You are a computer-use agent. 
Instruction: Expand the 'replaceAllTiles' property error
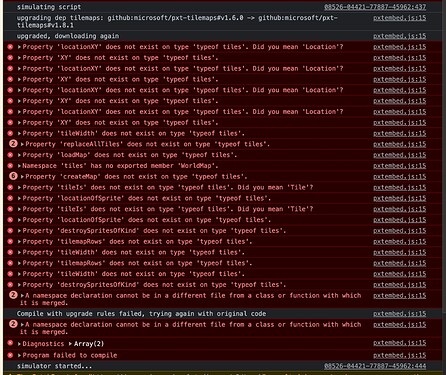[22, 144]
